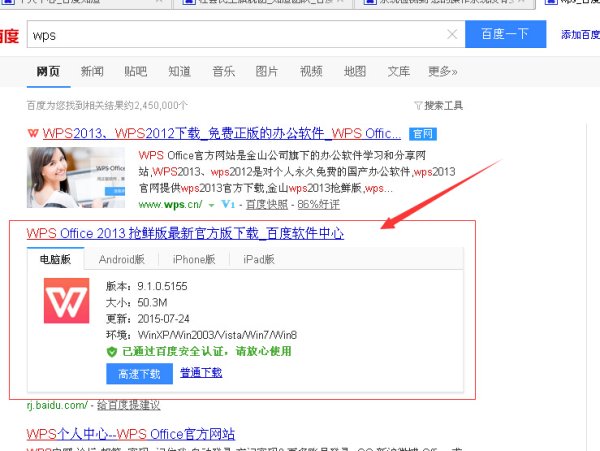
Task: Click the result count text 2,450,000个
Action: pyautogui.click(x=163, y=106)
